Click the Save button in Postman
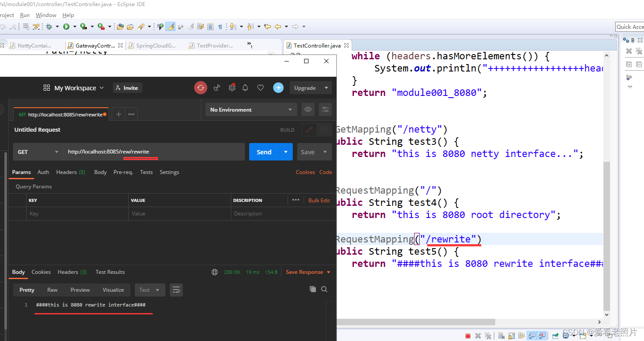This screenshot has width=644, height=341. pyautogui.click(x=308, y=152)
